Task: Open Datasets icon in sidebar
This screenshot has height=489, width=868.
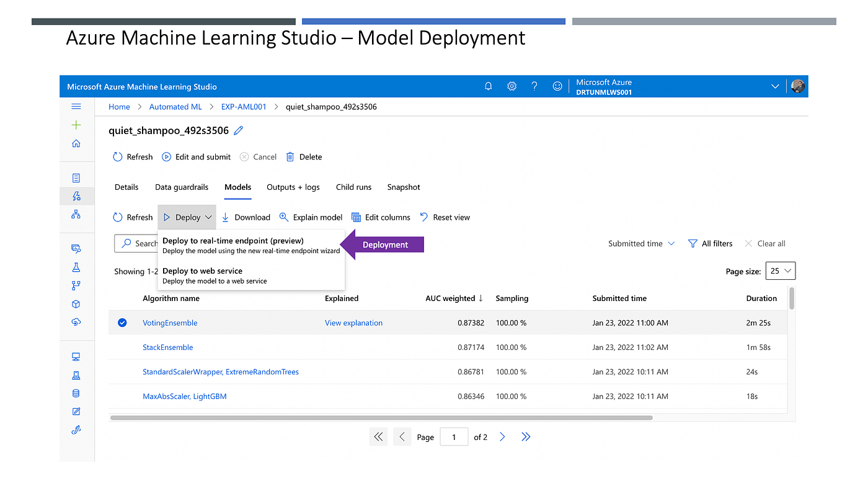Action: tap(76, 249)
